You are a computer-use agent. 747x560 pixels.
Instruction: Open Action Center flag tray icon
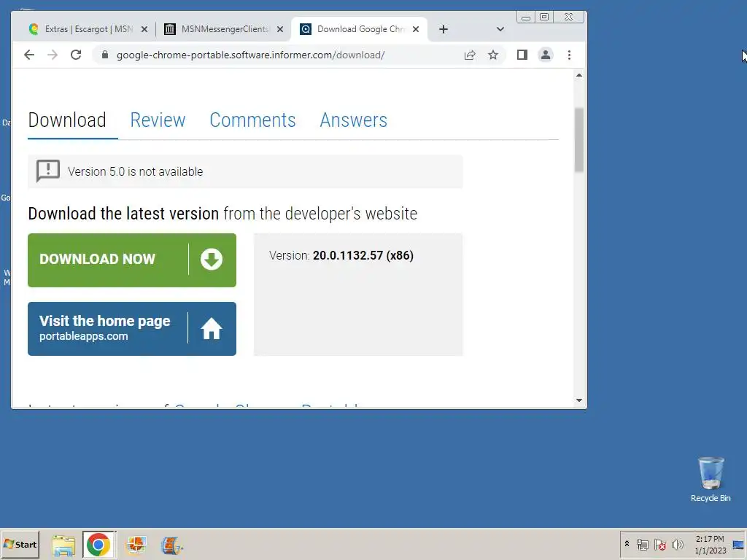[659, 544]
